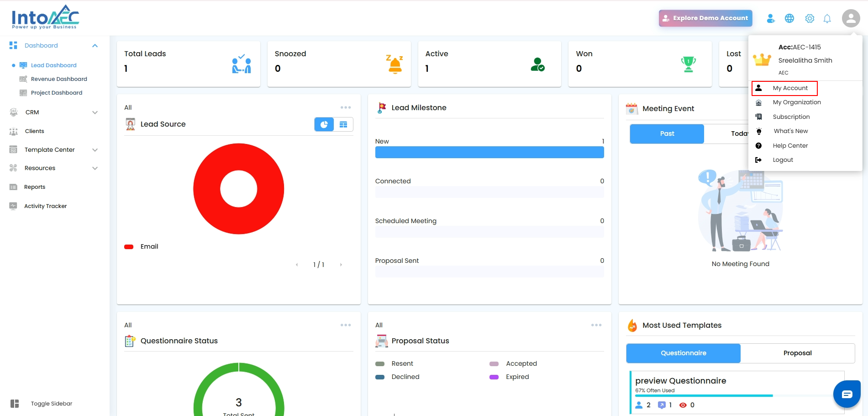Click the Most Used Templates flame icon
This screenshot has height=416, width=868.
632,325
